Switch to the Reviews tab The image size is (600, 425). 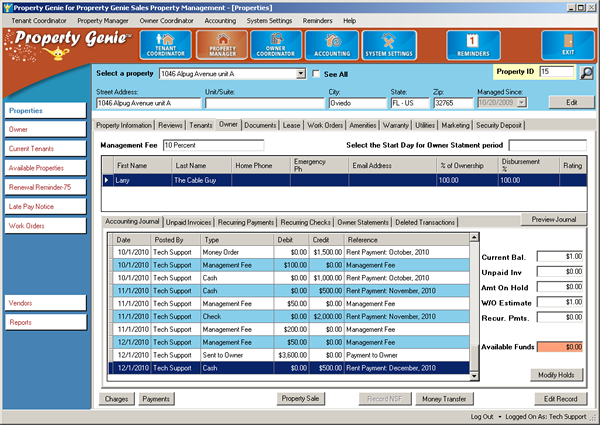click(x=170, y=125)
